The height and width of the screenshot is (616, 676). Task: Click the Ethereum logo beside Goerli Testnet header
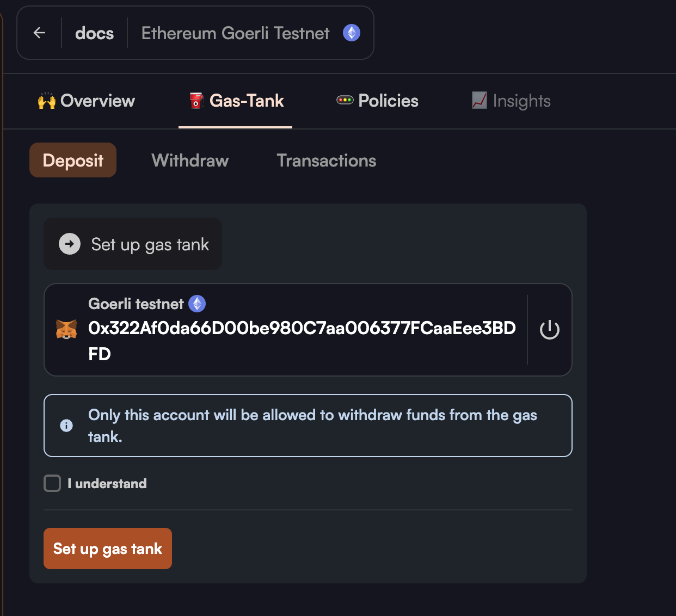coord(352,33)
